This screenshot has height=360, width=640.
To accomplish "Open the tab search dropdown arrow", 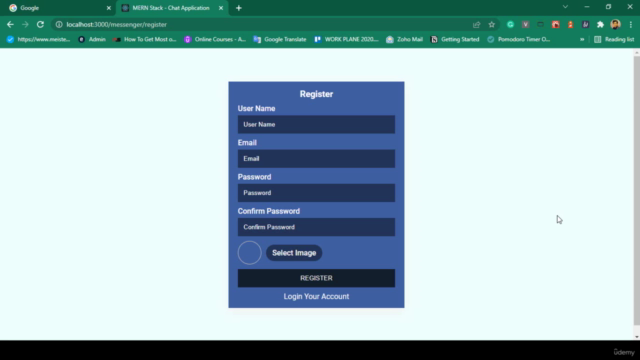I will 565,7.
